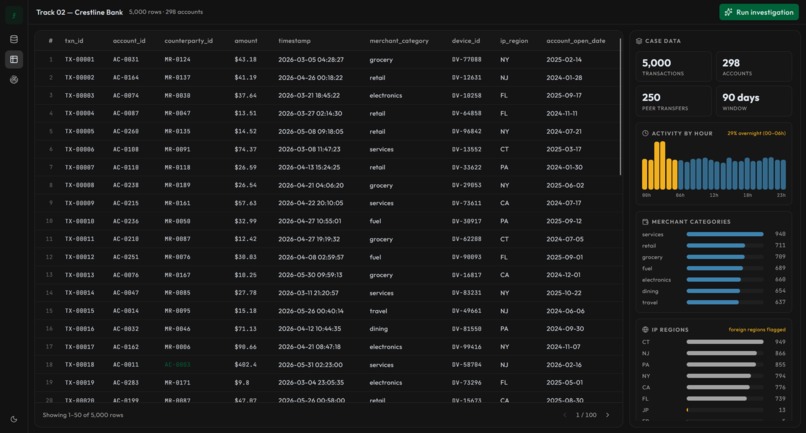This screenshot has width=806, height=433.
Task: Go to the next page arrow
Action: pyautogui.click(x=608, y=415)
